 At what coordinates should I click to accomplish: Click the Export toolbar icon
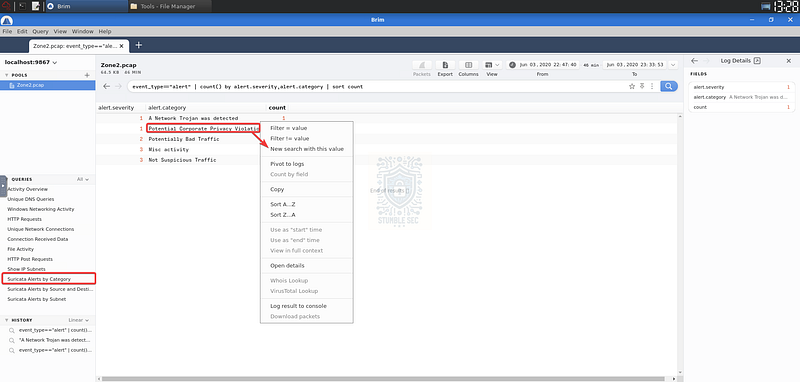click(x=445, y=65)
